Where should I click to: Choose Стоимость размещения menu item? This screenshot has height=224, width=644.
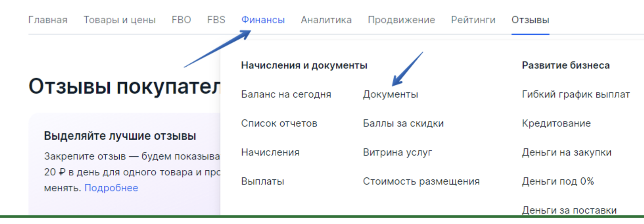coord(421,182)
